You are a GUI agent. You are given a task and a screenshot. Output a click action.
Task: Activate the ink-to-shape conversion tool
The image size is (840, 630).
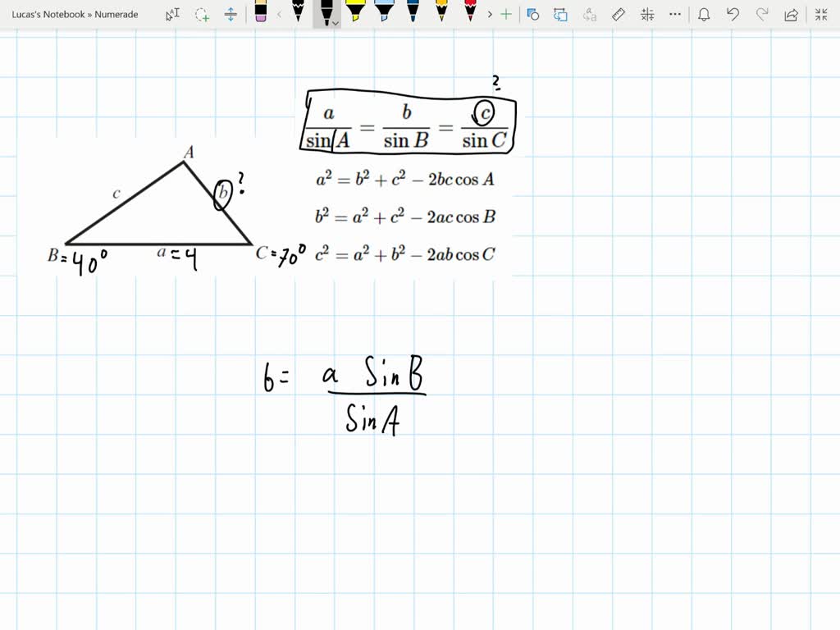click(x=534, y=15)
